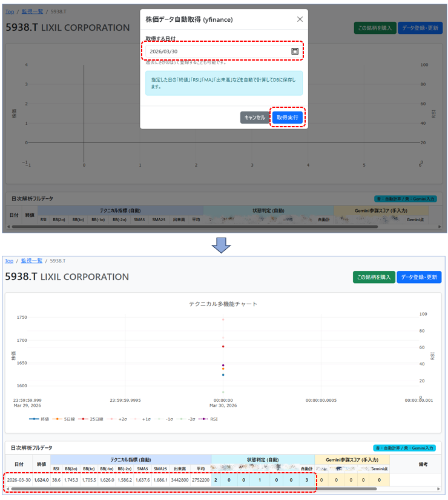Screen dimensions: 448x500
Task: Select the 2026-03-30 date cell in table
Action: (18, 480)
